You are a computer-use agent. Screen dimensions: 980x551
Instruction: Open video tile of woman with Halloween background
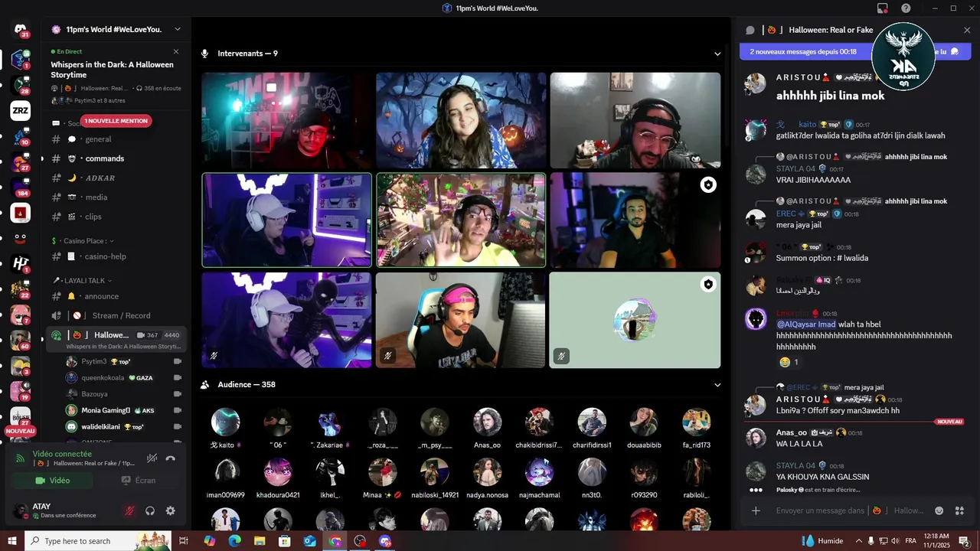point(461,120)
